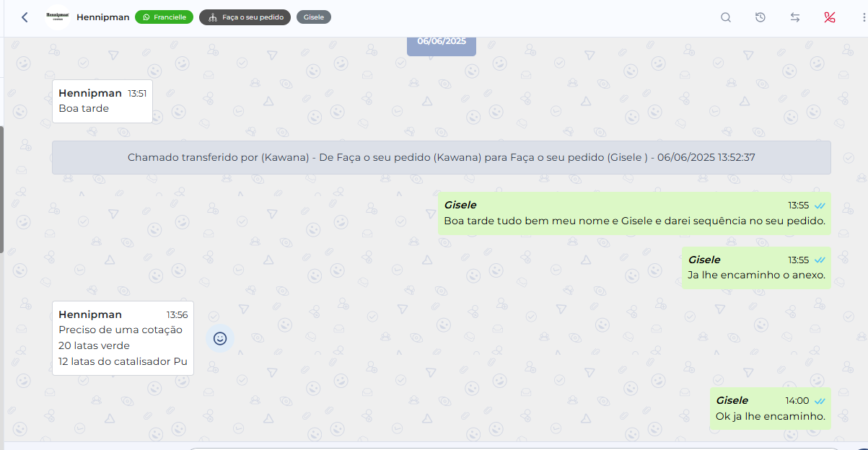Click the emoji reaction smiley button
The height and width of the screenshot is (450, 868).
point(220,337)
